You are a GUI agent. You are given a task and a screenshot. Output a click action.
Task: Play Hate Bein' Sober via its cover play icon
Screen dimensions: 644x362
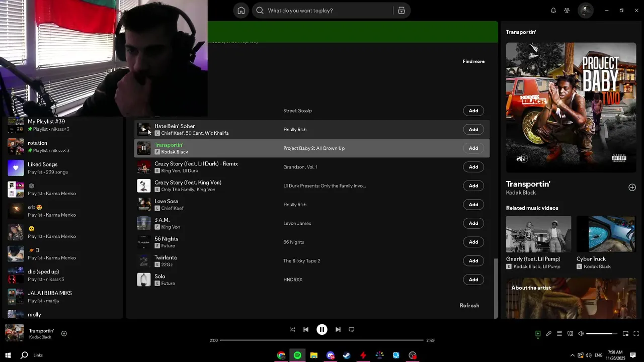click(144, 129)
